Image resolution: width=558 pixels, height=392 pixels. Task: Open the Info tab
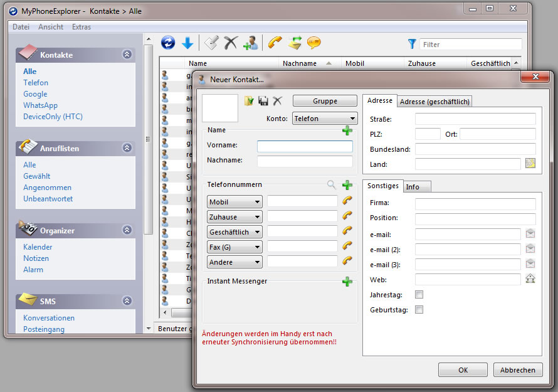(413, 187)
